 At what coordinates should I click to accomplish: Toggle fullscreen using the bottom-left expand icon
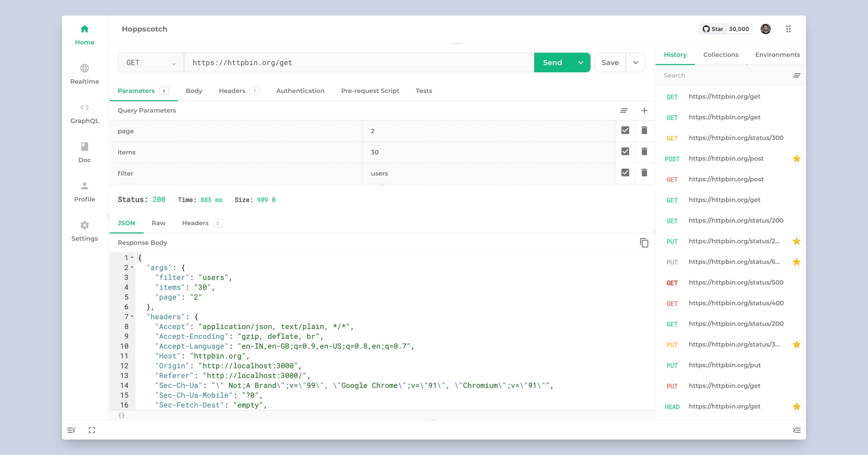click(92, 430)
